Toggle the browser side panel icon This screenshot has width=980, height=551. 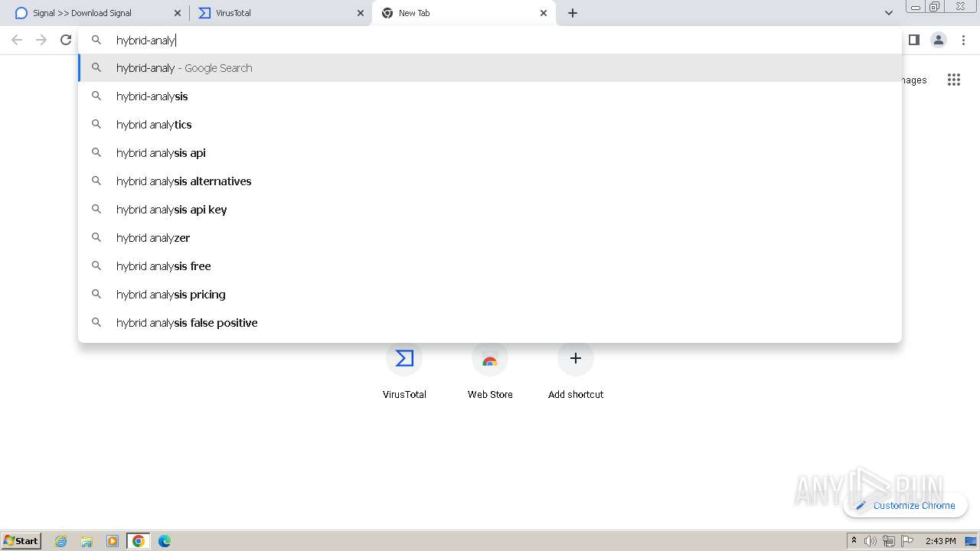point(913,40)
